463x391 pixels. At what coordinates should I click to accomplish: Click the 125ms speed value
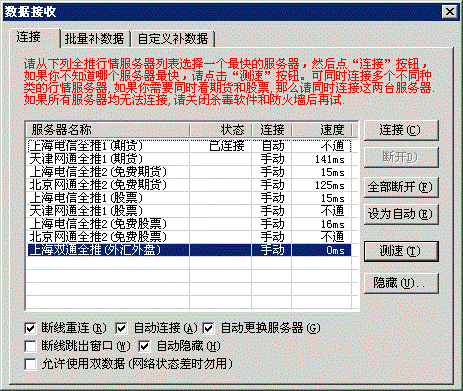pos(330,185)
